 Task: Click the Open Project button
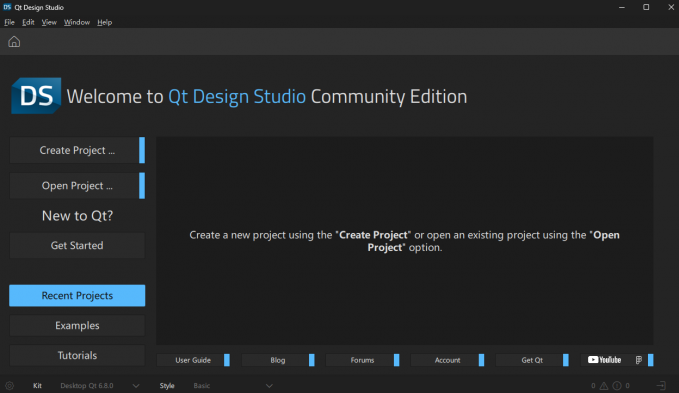[77, 185]
